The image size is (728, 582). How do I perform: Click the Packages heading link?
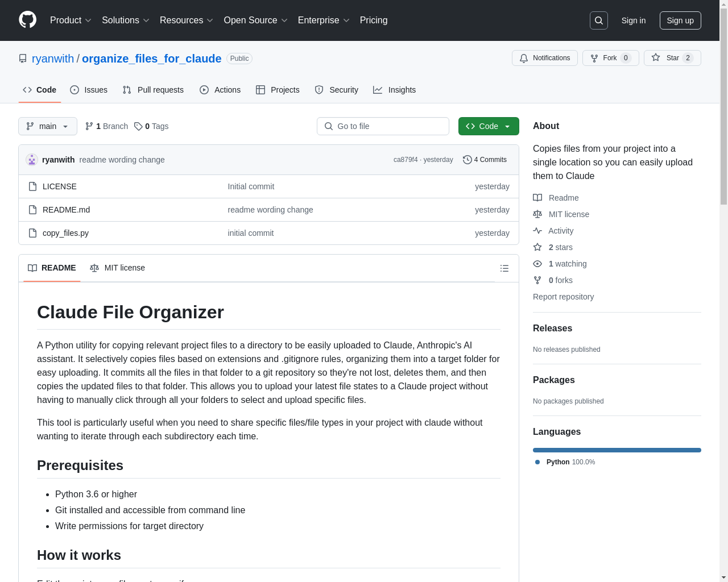click(553, 380)
